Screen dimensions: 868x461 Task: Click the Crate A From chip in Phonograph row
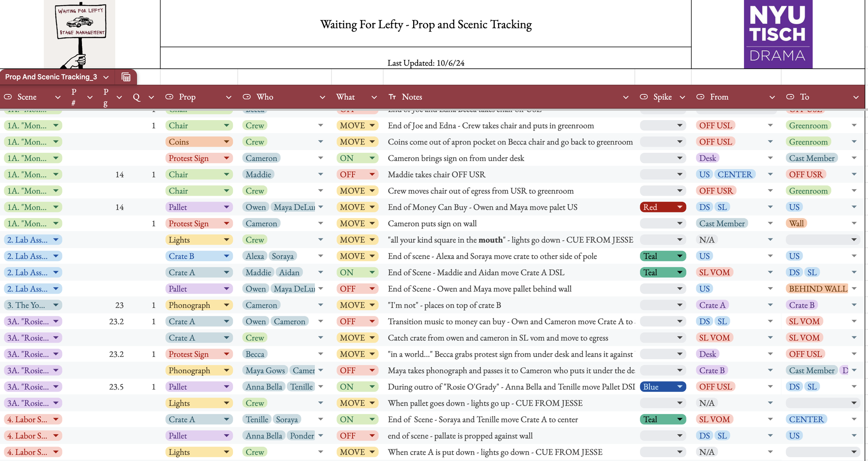coord(712,305)
